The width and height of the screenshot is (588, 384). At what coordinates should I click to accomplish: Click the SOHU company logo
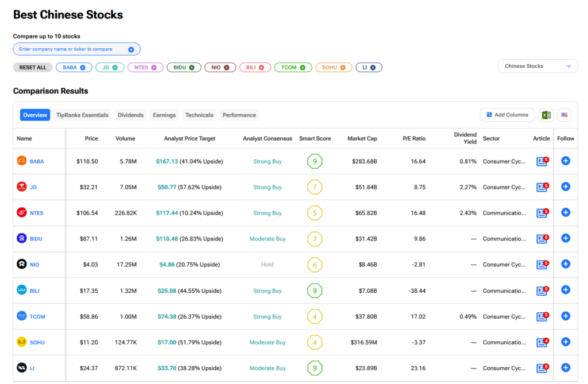point(22,342)
